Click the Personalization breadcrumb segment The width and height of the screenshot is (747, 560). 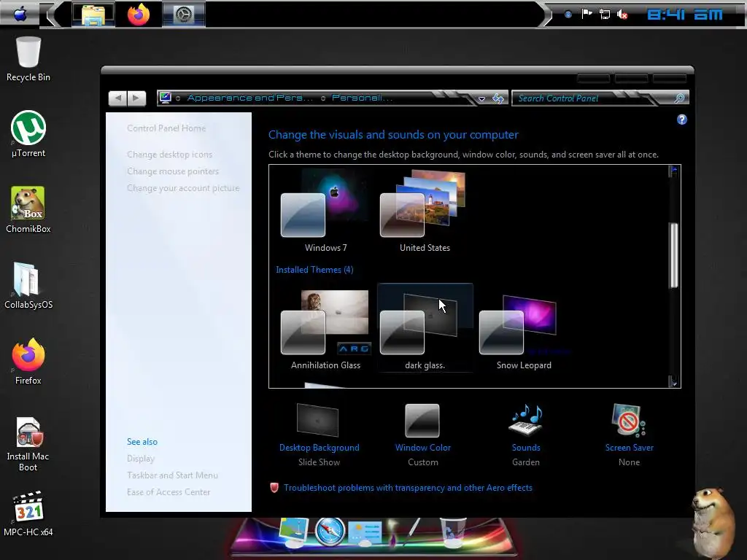pyautogui.click(x=362, y=98)
